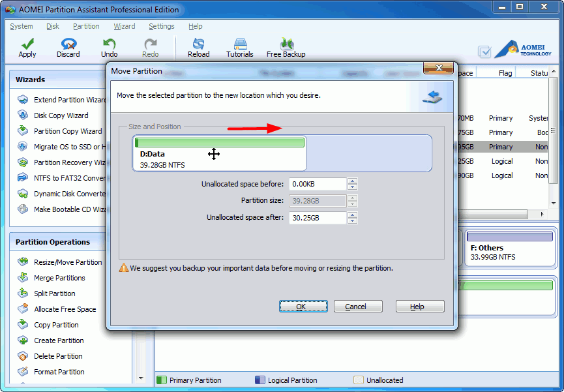Open the Disk menu
This screenshot has width=564, height=392.
pyautogui.click(x=52, y=26)
